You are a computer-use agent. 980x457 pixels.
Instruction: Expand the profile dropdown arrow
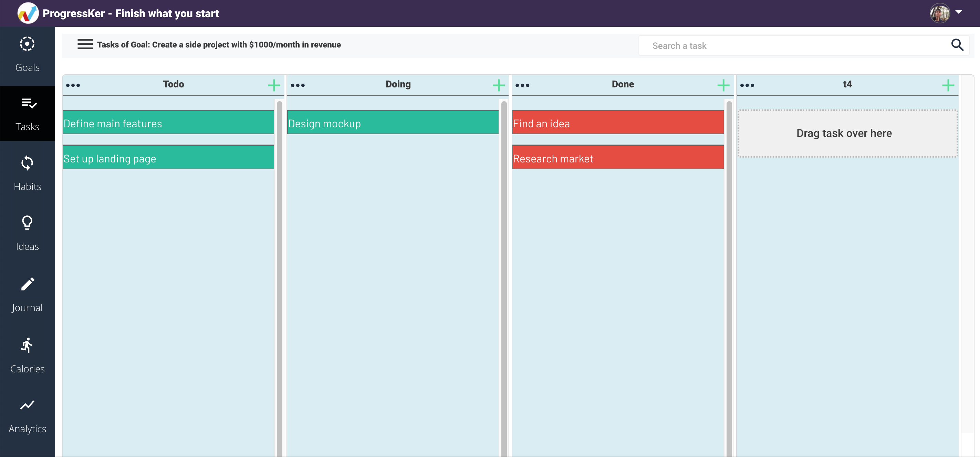tap(959, 12)
